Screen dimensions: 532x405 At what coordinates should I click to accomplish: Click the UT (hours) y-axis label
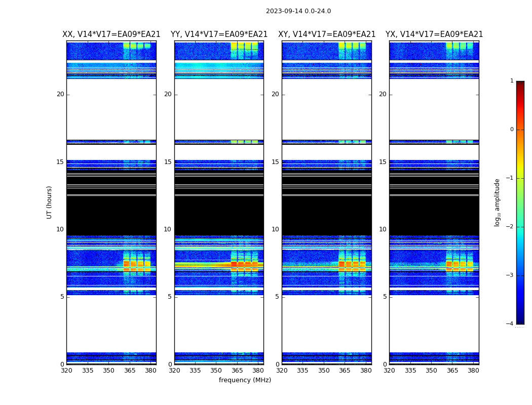click(x=49, y=202)
